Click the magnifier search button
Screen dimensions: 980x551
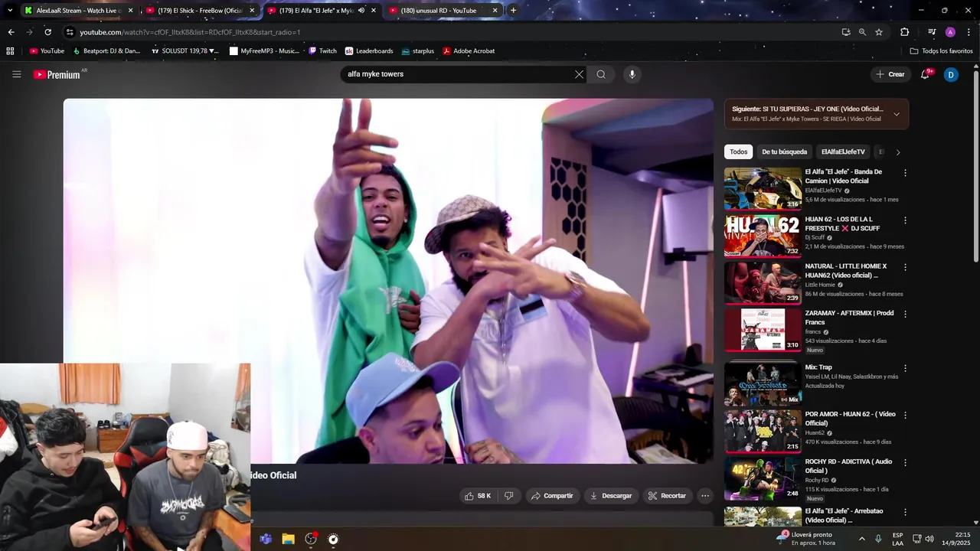[x=601, y=74]
